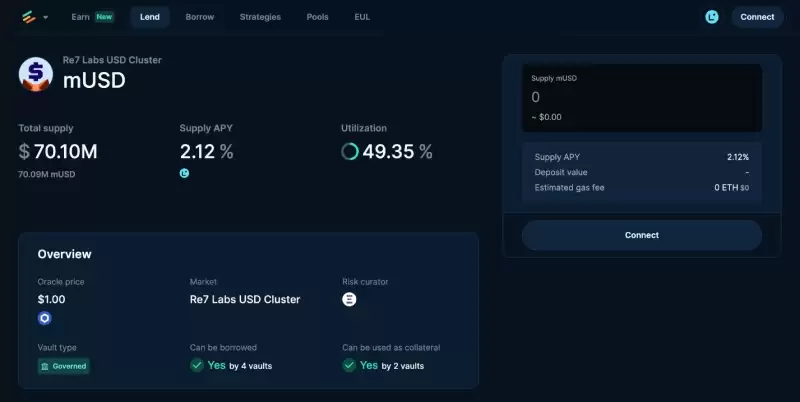Image resolution: width=800 pixels, height=402 pixels.
Task: Click the Euler logo in the navbar
Action: pyautogui.click(x=29, y=17)
